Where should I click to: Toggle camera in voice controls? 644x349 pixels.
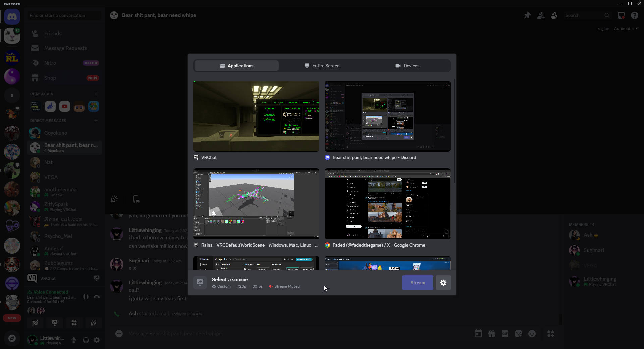click(35, 323)
